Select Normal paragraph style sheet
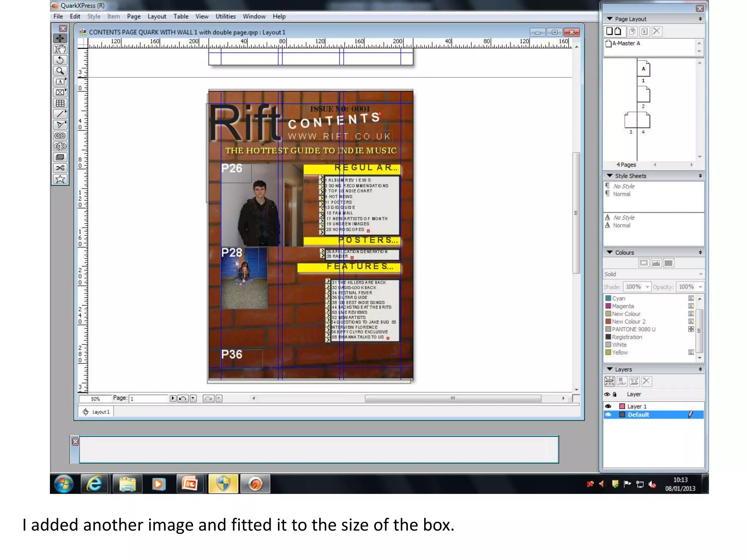747x560 pixels. coord(622,194)
